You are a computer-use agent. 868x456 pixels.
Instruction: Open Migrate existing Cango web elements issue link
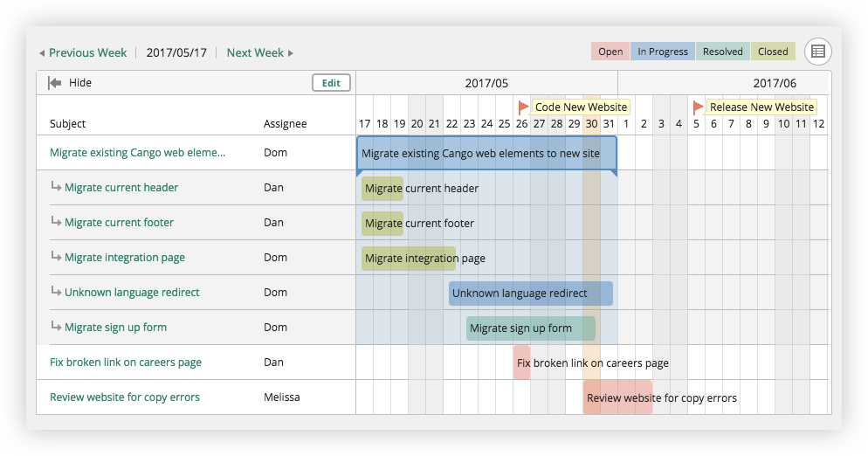coord(137,153)
